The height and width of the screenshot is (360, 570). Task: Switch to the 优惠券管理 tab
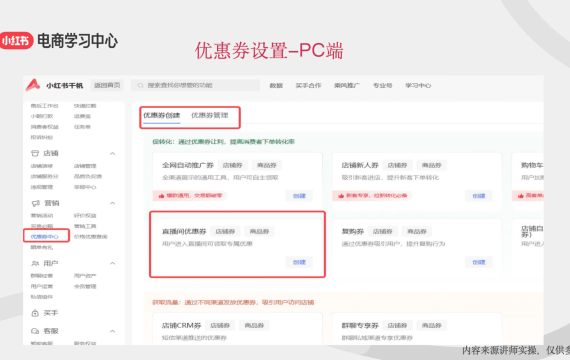[x=210, y=115]
